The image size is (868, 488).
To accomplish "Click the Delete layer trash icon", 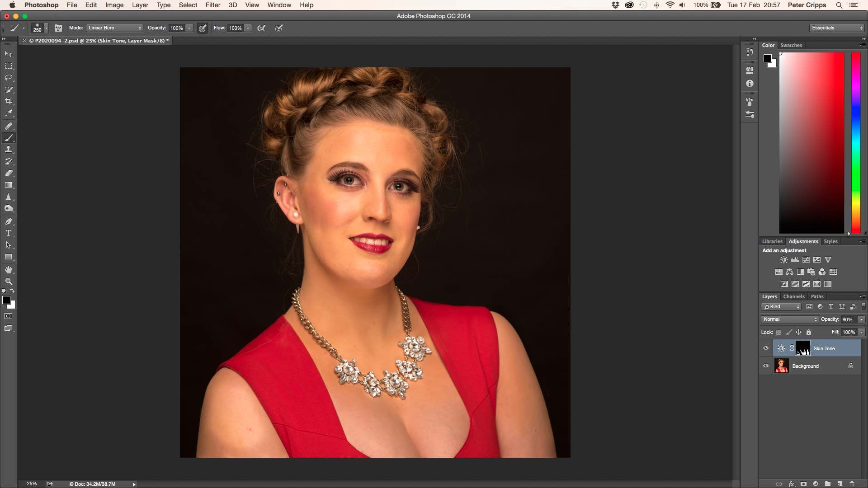I will (852, 483).
